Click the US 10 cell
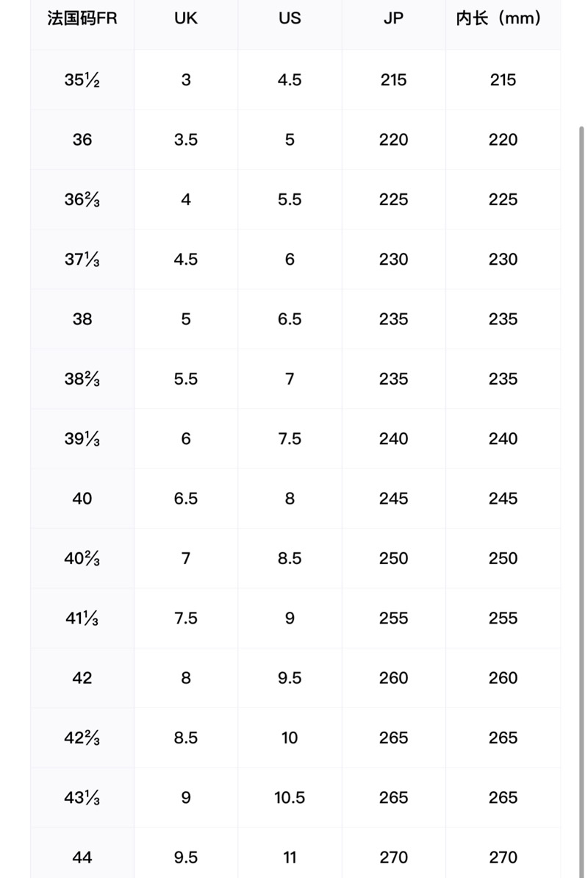This screenshot has height=878, width=588. pyautogui.click(x=290, y=738)
